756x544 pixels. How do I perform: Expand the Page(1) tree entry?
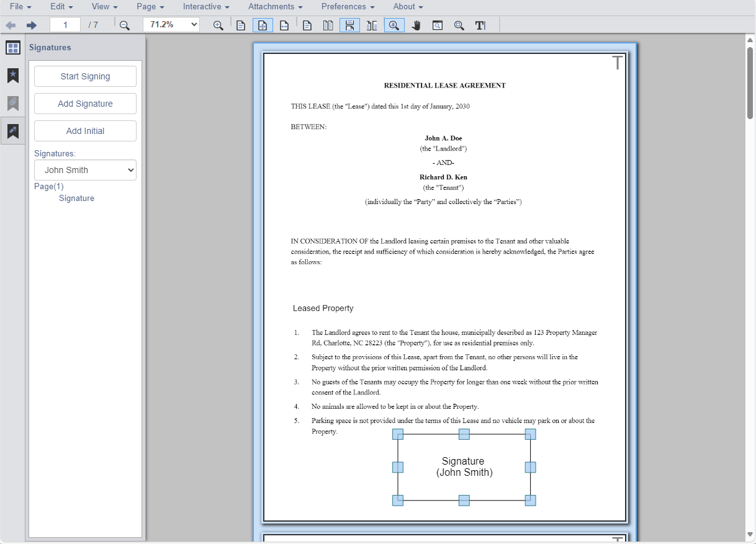(x=49, y=186)
